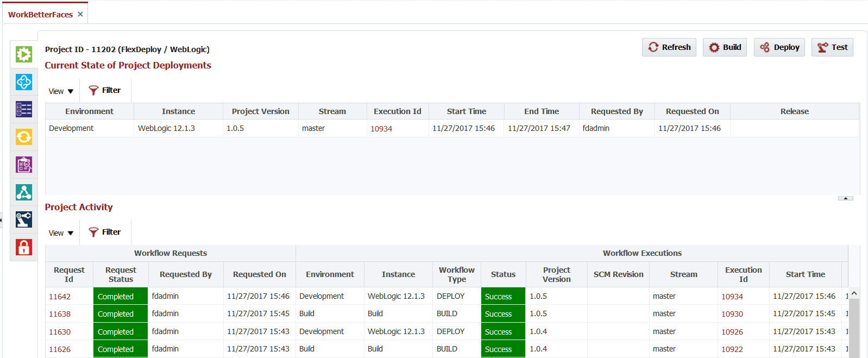The height and width of the screenshot is (358, 868).
Task: Open the blue configuration sidebar icon
Action: point(24,82)
